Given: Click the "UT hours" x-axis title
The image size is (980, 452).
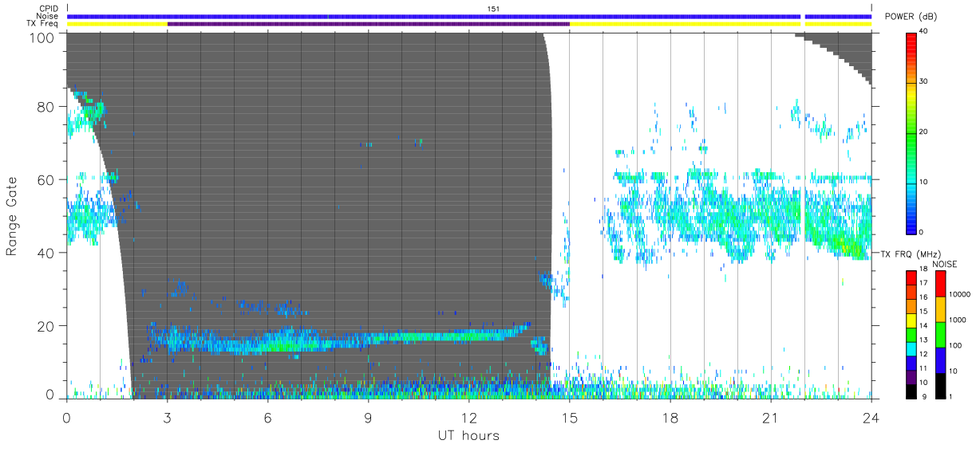Looking at the screenshot, I should coord(468,435).
